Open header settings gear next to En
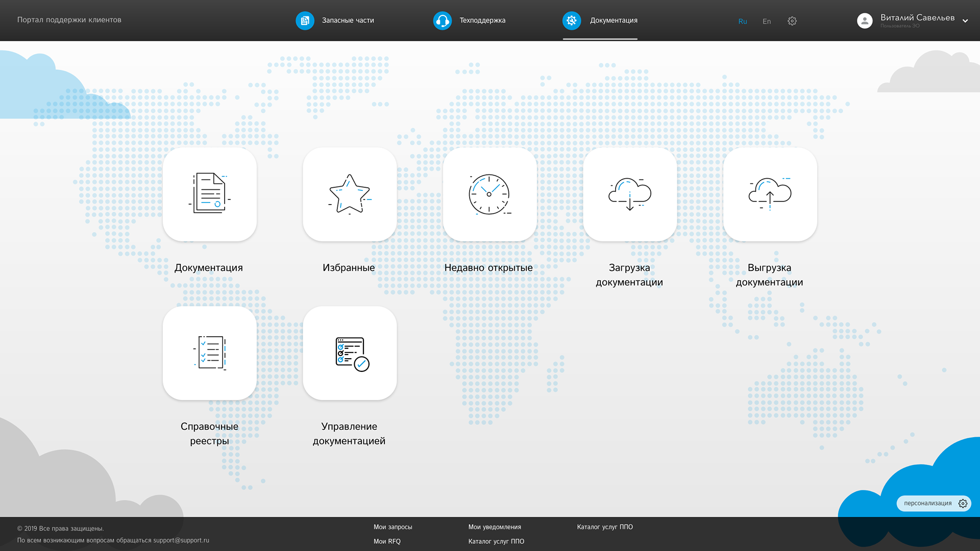 click(792, 21)
